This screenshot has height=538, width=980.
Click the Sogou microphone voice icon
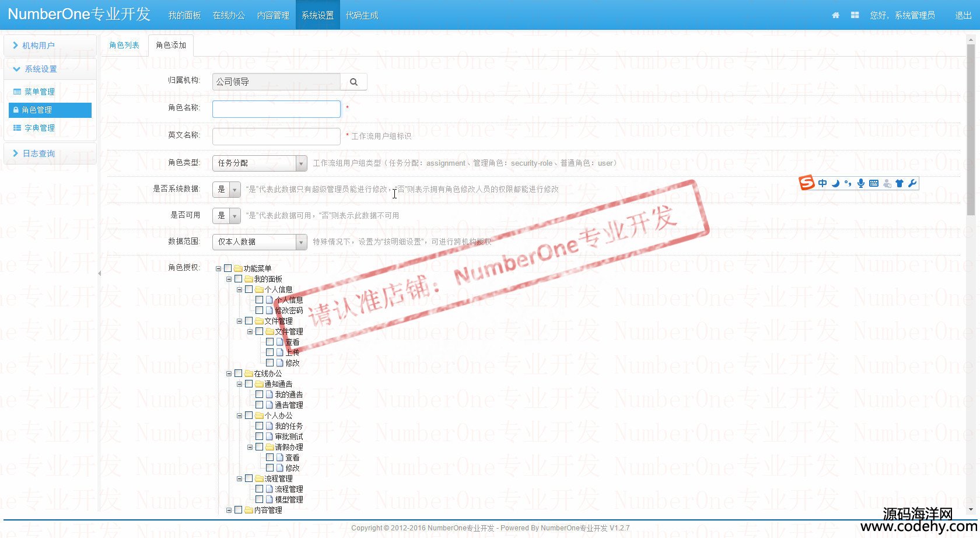pyautogui.click(x=860, y=183)
